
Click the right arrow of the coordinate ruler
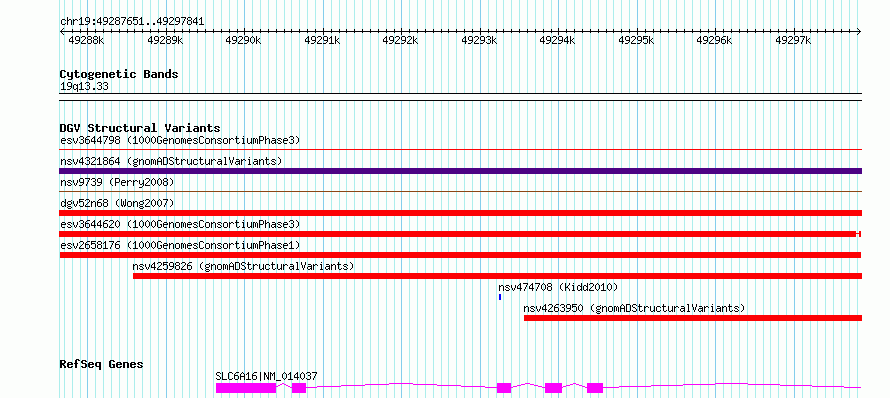[x=858, y=32]
